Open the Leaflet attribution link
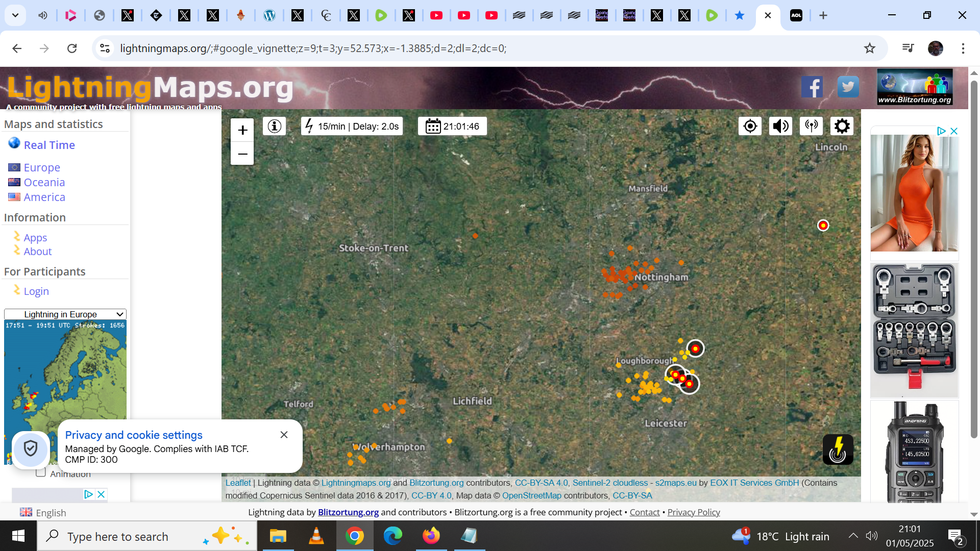This screenshot has height=551, width=980. click(238, 483)
